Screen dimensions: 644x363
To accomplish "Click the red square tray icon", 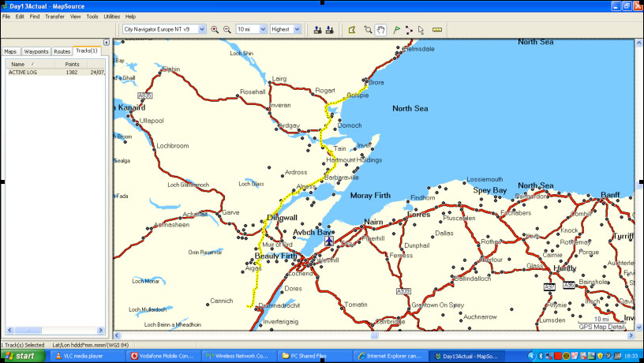I will [x=558, y=356].
